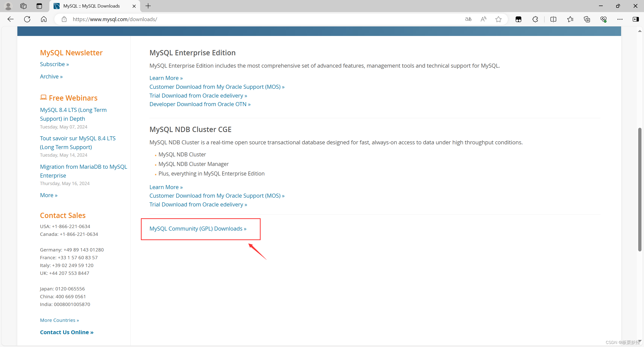Open Browser Essentials heart-pulse icon

[604, 19]
